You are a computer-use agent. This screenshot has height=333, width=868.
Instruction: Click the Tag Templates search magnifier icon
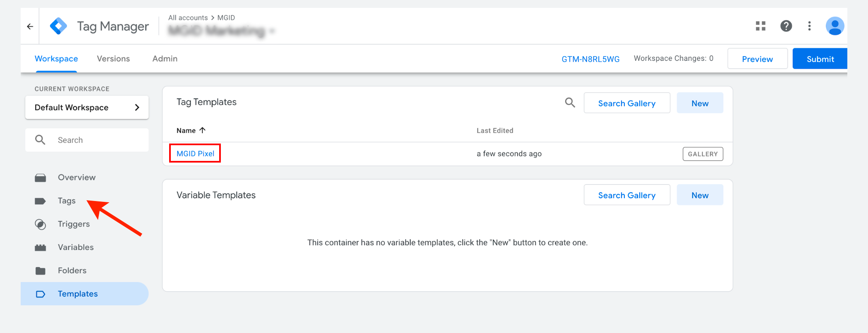570,103
